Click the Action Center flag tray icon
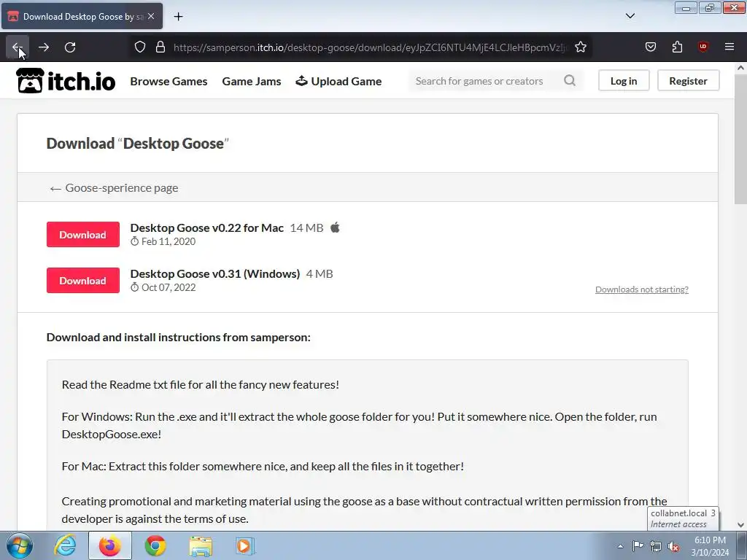747x560 pixels. point(638,546)
